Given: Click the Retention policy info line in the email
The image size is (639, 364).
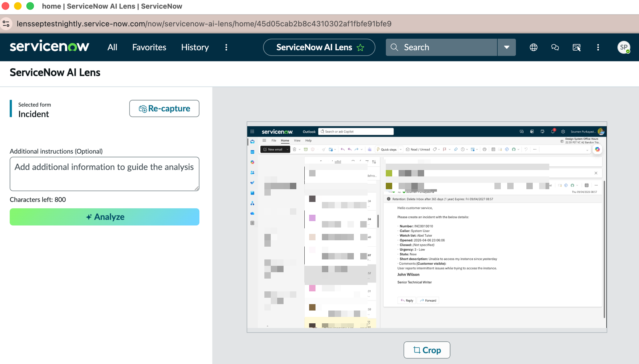Looking at the screenshot, I should point(443,199).
